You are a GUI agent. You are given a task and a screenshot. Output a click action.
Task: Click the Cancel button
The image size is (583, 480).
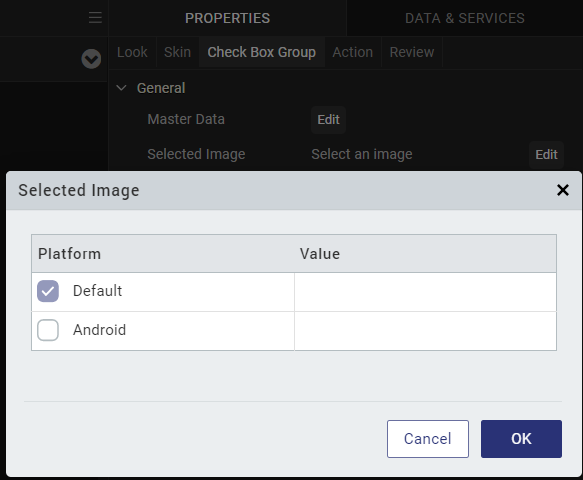tap(428, 439)
